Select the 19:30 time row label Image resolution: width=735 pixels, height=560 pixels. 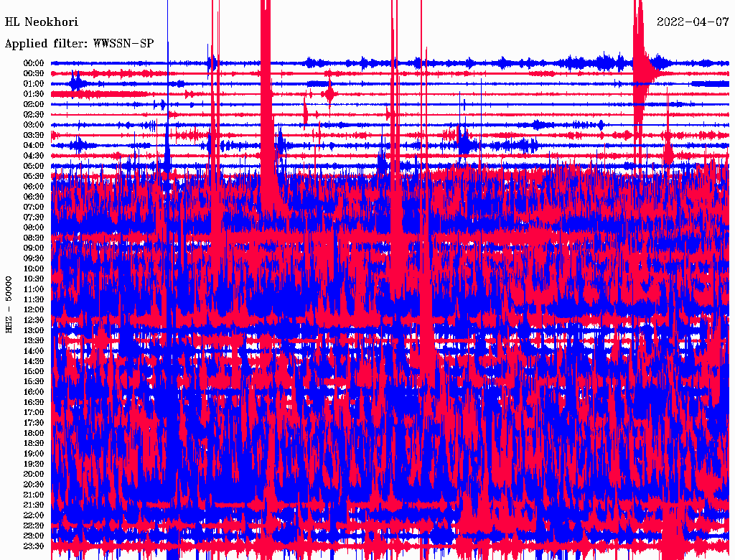(x=34, y=464)
